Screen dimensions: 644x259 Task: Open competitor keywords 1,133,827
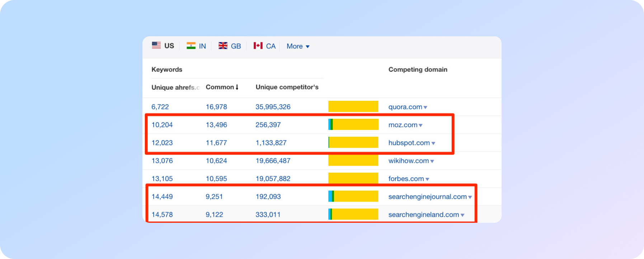click(x=271, y=143)
